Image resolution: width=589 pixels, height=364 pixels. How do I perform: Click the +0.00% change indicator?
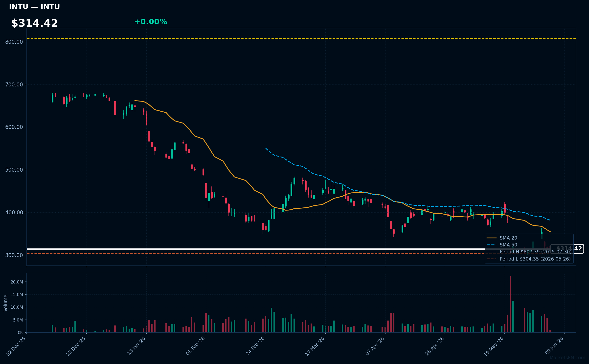pyautogui.click(x=151, y=22)
